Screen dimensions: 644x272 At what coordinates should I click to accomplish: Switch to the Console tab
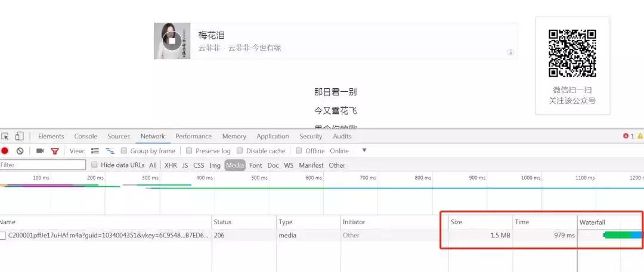tap(86, 137)
